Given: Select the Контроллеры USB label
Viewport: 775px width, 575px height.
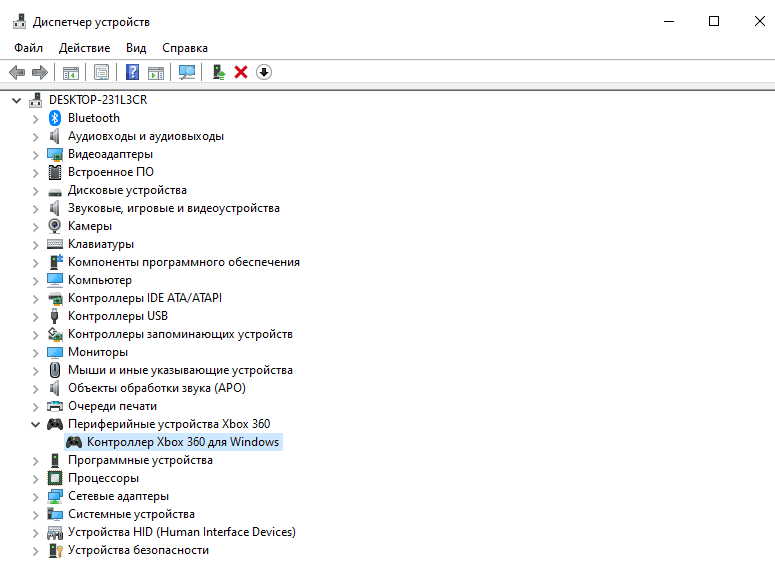Looking at the screenshot, I should 118,316.
